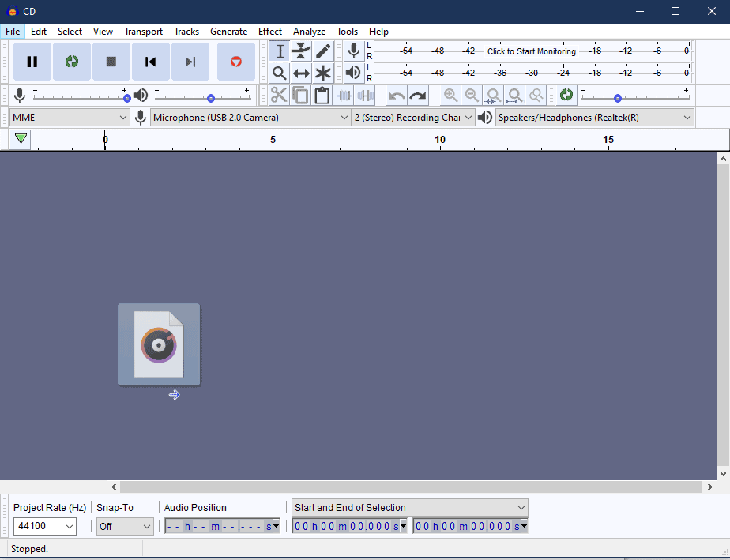
Task: Click the playback meter speaker icon
Action: (x=354, y=73)
